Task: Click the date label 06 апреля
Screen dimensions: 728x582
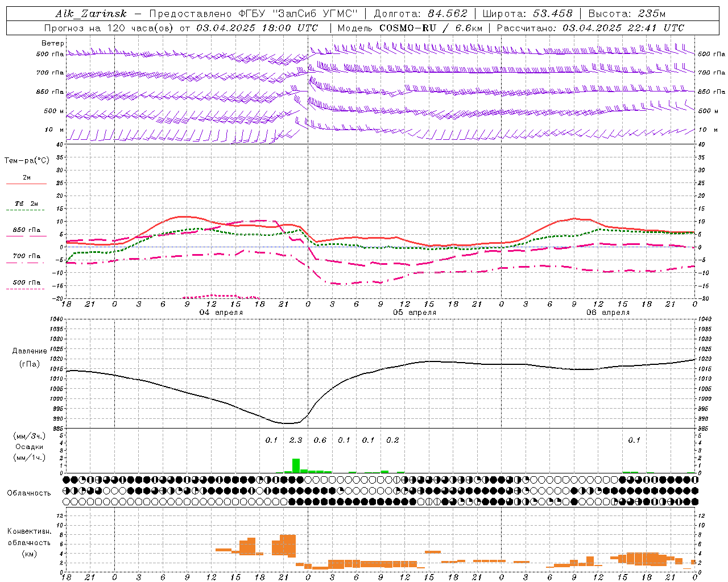Action: coord(608,313)
